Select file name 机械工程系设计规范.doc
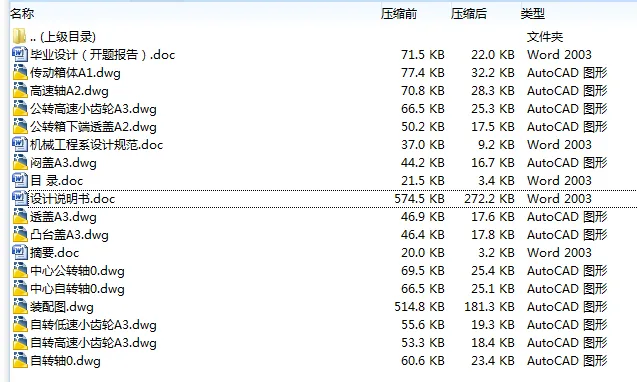 coord(96,145)
